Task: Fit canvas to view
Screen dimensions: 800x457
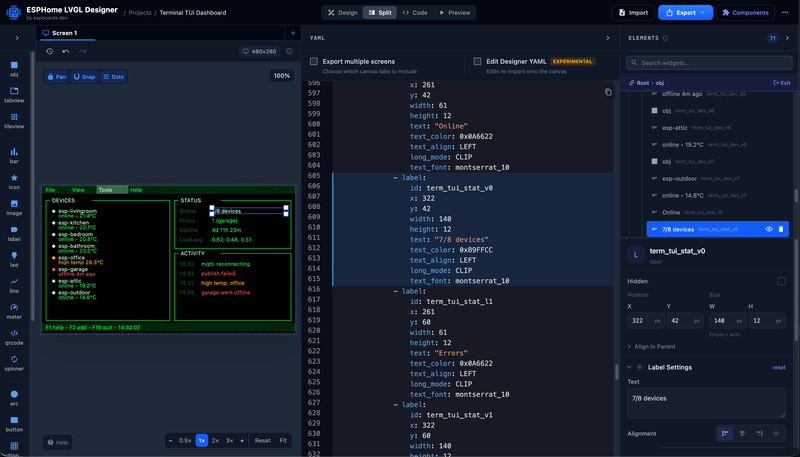Action: tap(283, 441)
